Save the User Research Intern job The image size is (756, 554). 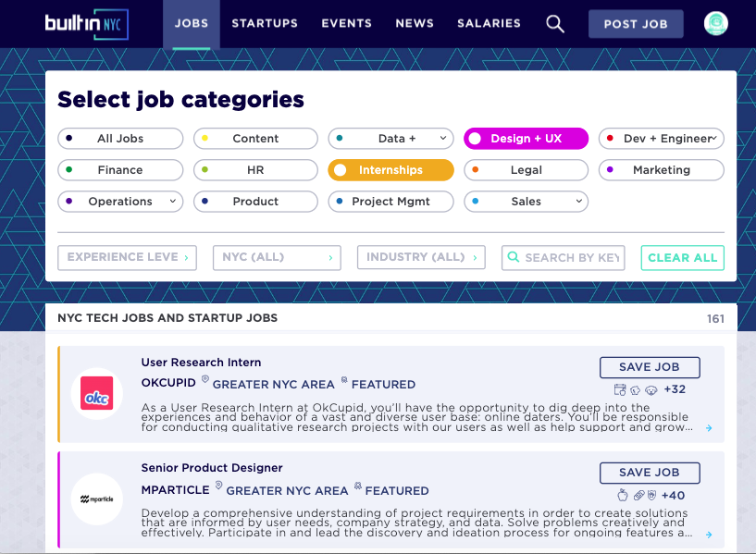(x=649, y=367)
